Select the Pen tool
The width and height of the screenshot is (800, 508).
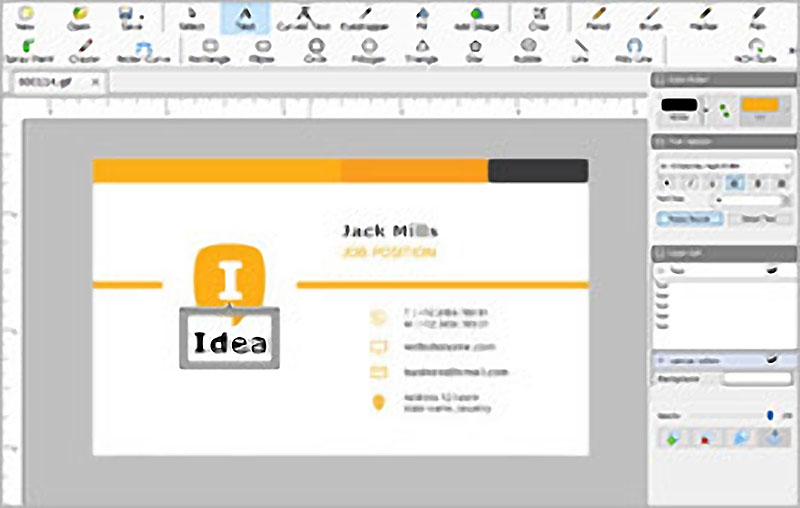pyautogui.click(x=758, y=18)
